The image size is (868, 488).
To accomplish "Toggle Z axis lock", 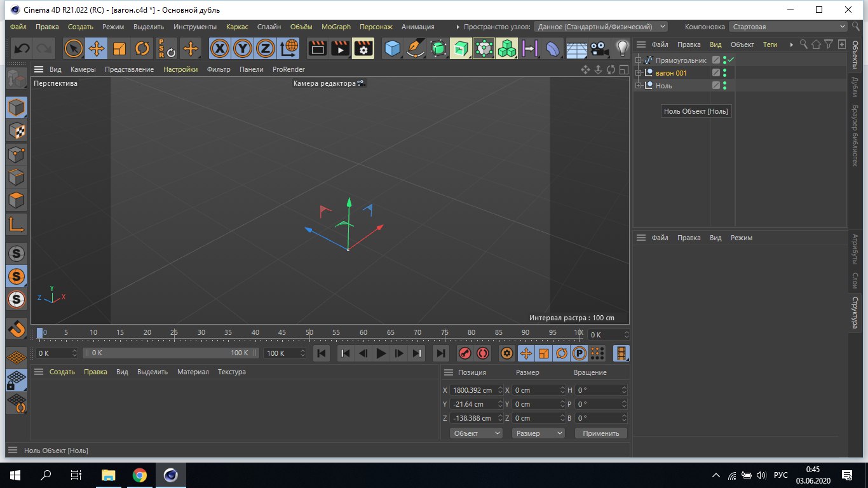I will (266, 48).
